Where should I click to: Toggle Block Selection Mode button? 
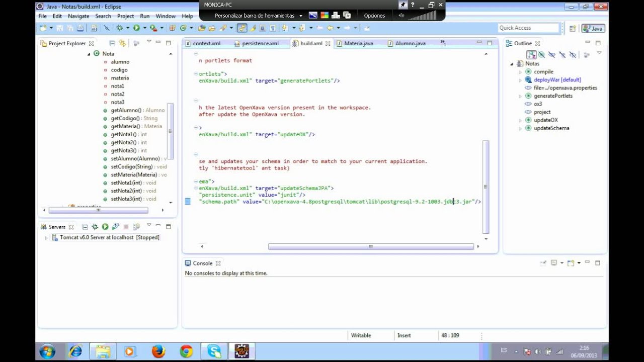pos(263,28)
